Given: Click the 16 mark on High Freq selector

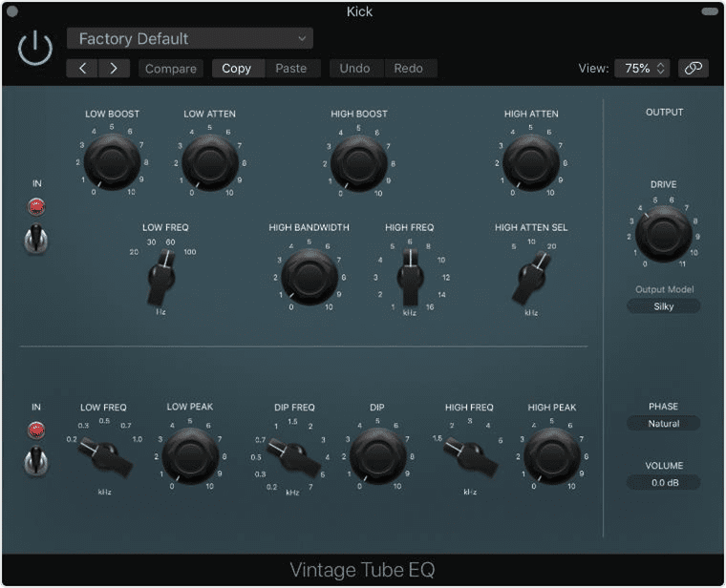Looking at the screenshot, I should click(x=430, y=306).
